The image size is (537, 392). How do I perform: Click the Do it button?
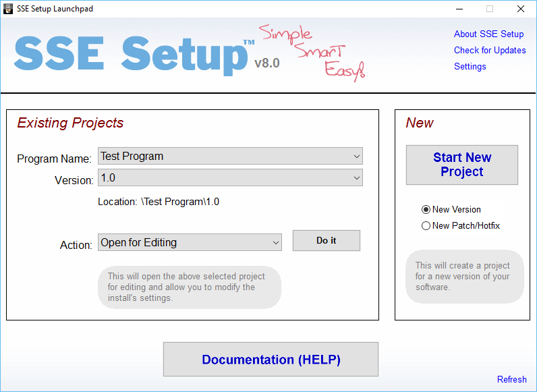click(x=326, y=241)
